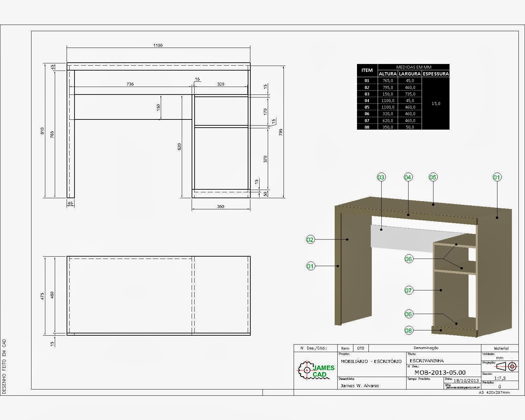Click the 1100 overall width dimension
The image size is (525, 420).
158,46
